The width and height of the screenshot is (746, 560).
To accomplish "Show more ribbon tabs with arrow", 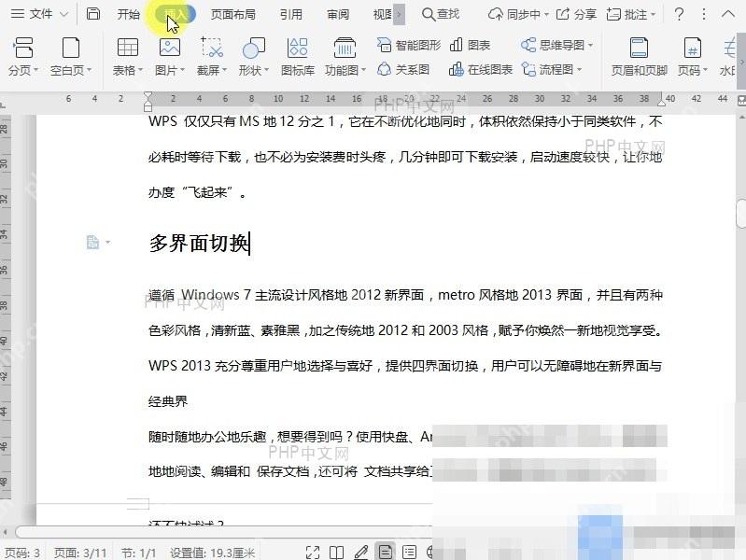I will (400, 14).
